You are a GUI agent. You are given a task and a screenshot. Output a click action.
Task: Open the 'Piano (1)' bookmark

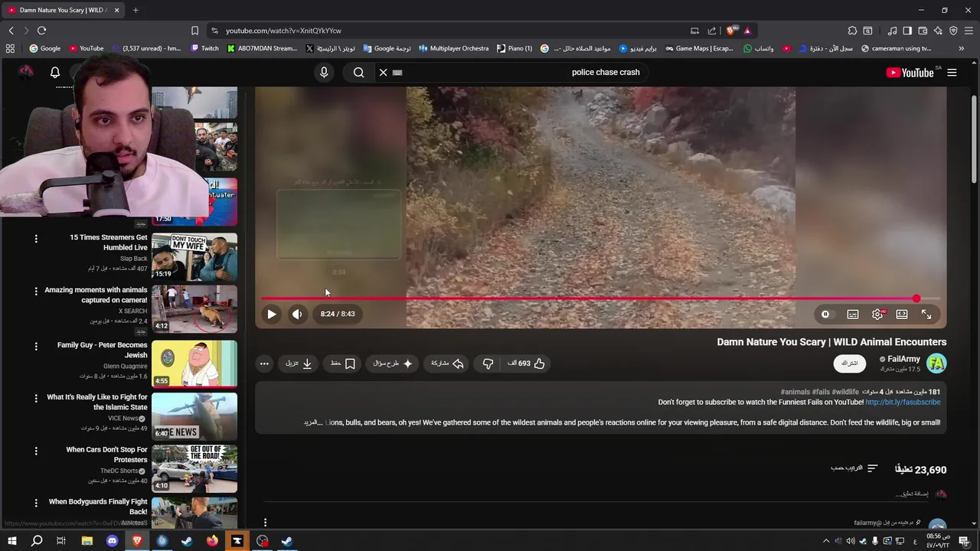[514, 48]
